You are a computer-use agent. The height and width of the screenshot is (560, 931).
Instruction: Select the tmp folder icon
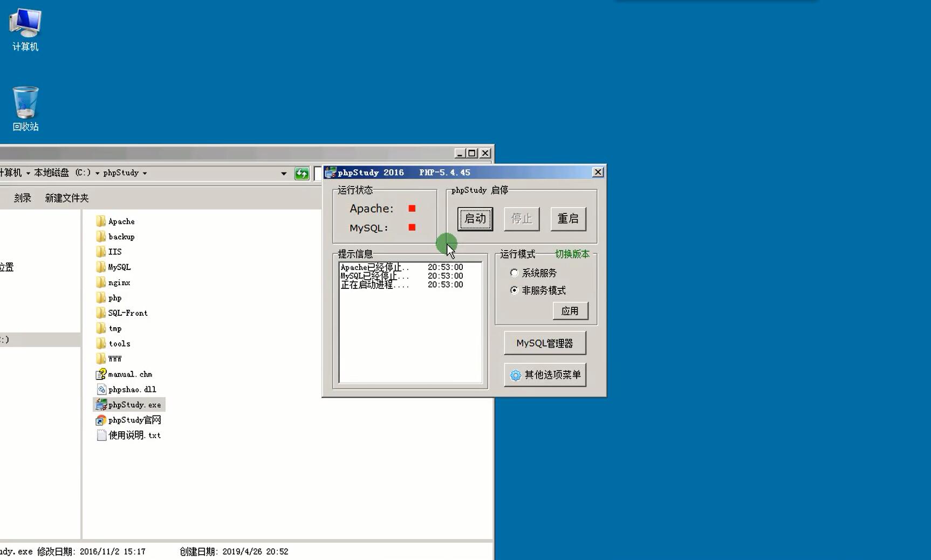(x=101, y=328)
